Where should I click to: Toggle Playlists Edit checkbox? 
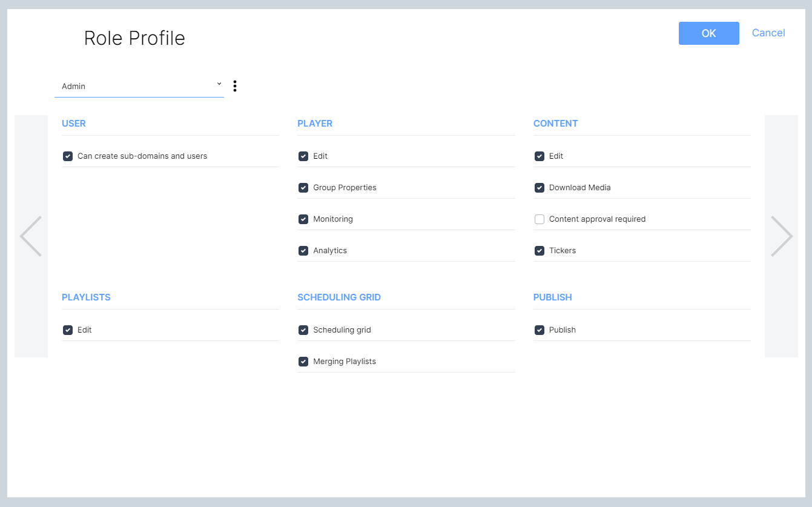[x=68, y=330]
